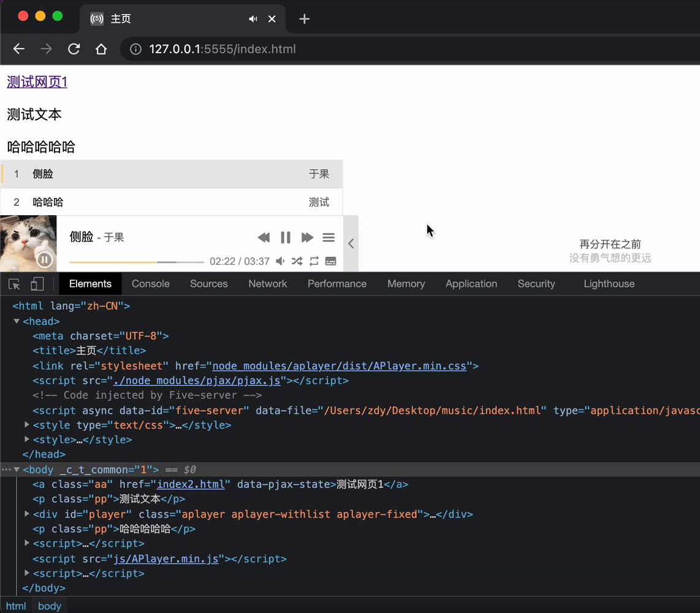This screenshot has height=613, width=700.
Task: Click the 02:22 / 03:37 time display
Action: click(x=240, y=261)
